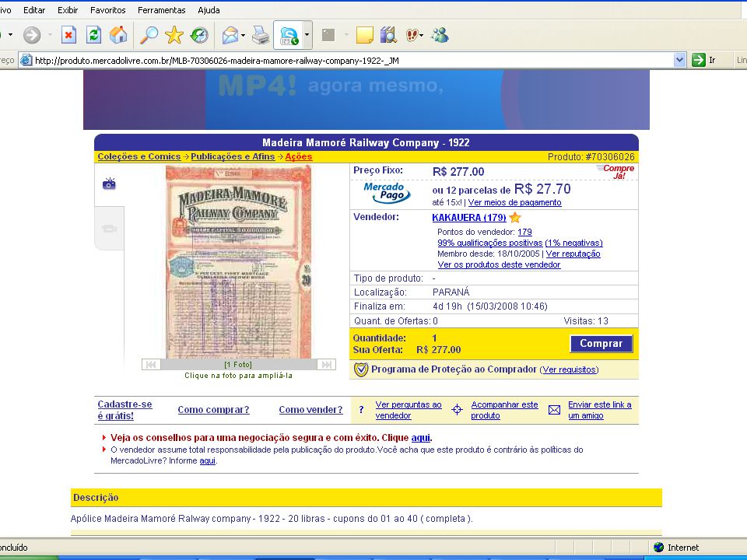The height and width of the screenshot is (560, 747).
Task: Click the envelope send-link icon
Action: click(x=554, y=410)
